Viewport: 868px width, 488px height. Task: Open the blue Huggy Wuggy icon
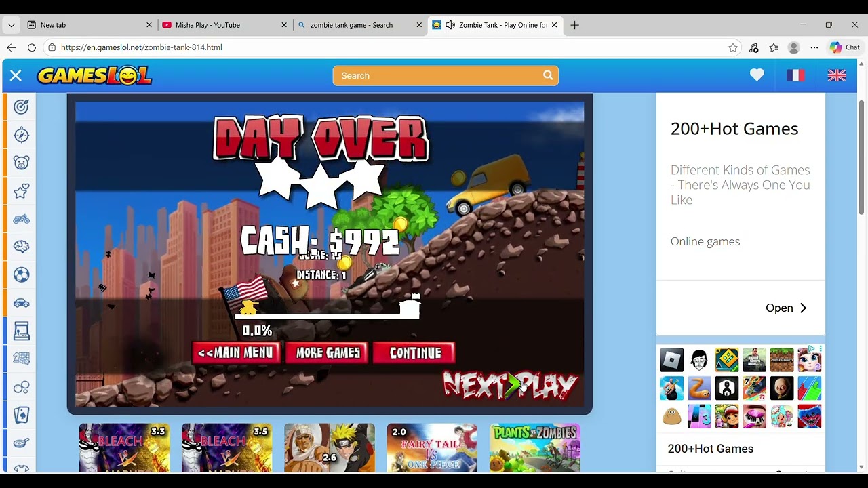(810, 416)
